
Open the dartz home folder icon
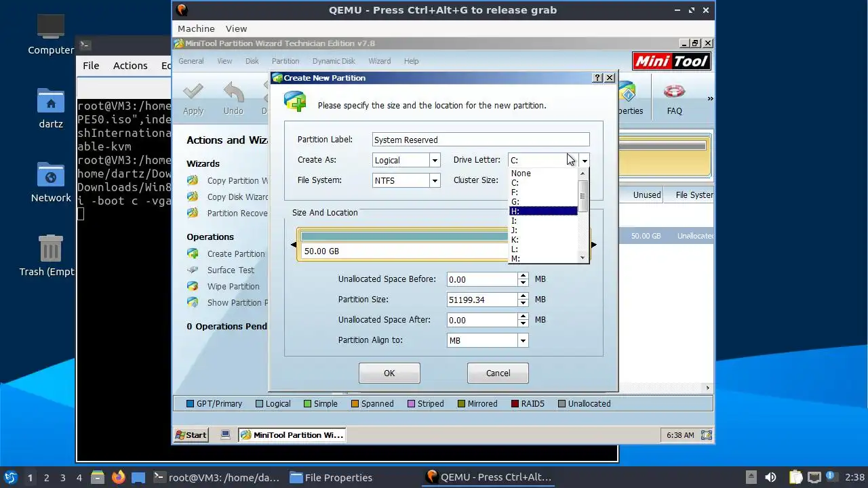pos(51,101)
